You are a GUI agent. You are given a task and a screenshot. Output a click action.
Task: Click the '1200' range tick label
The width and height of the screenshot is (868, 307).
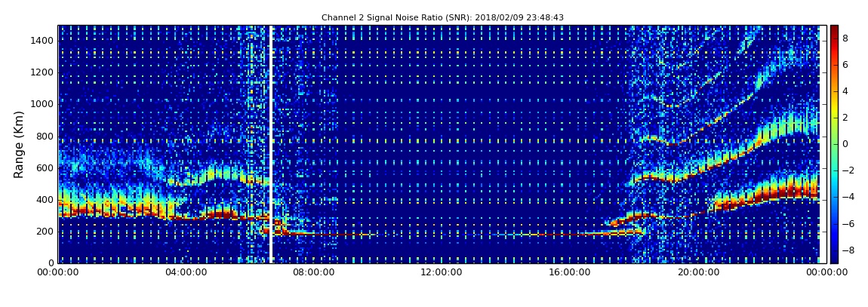[43, 72]
